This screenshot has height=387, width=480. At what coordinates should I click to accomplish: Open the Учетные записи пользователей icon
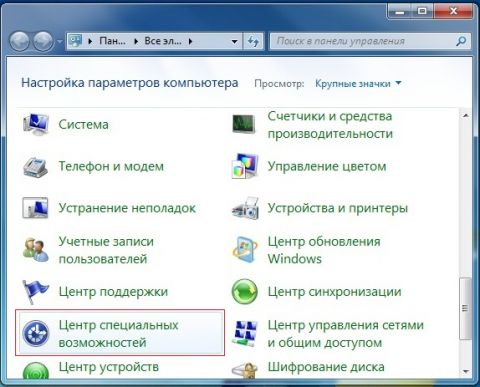pos(36,249)
